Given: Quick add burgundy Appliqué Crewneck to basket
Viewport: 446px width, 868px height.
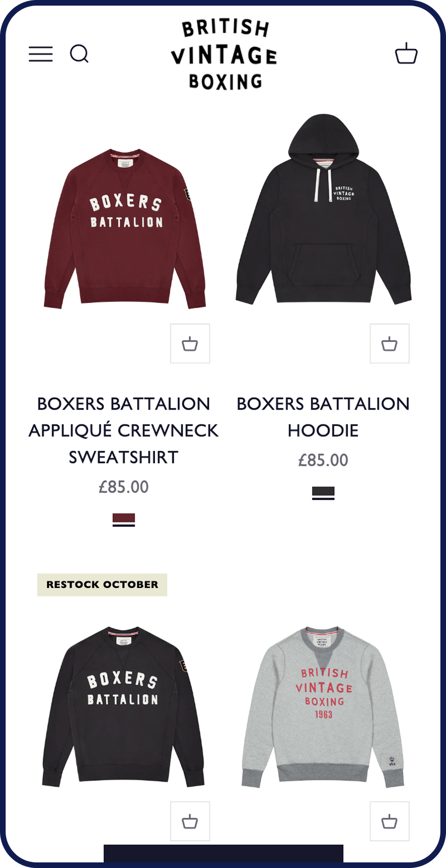Looking at the screenshot, I should [x=190, y=343].
